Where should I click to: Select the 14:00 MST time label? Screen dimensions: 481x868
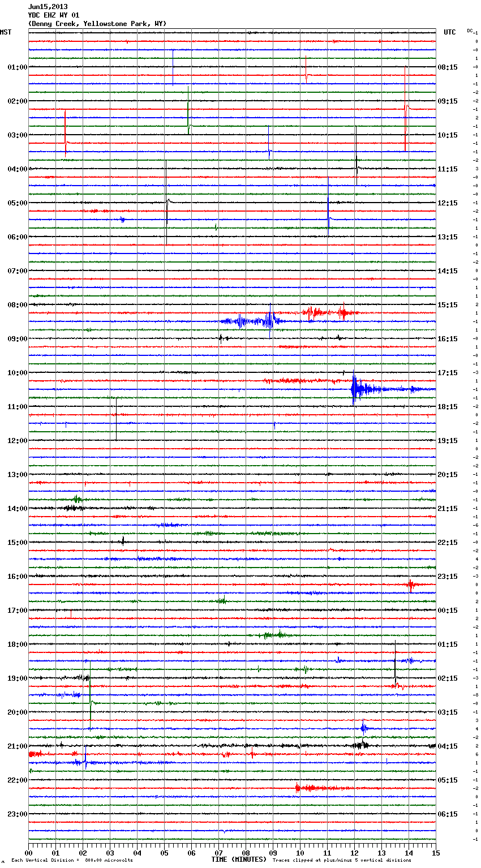coord(18,509)
